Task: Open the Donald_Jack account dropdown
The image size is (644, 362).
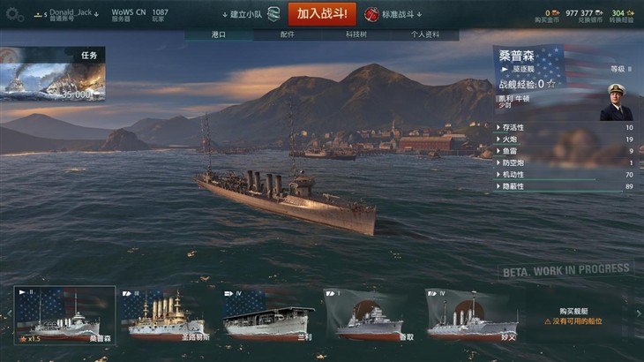Action: (x=71, y=14)
